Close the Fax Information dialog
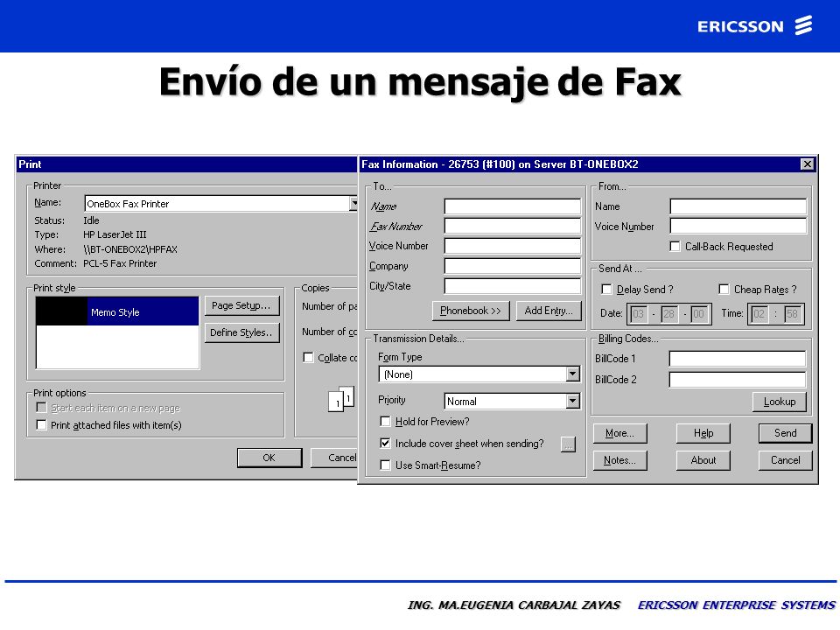 coord(807,164)
